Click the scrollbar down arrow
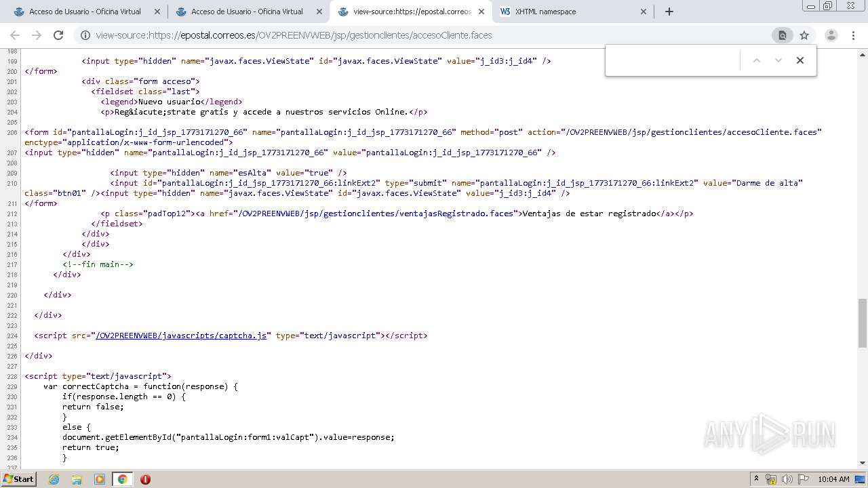This screenshot has height=488, width=868. click(x=862, y=463)
